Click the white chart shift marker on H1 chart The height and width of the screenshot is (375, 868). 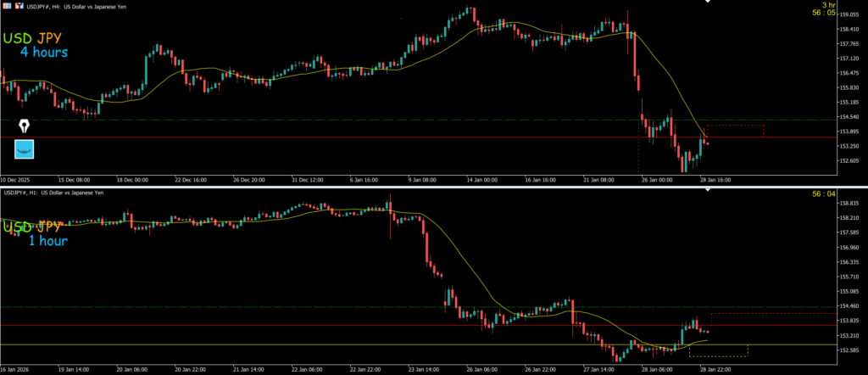[x=708, y=189]
